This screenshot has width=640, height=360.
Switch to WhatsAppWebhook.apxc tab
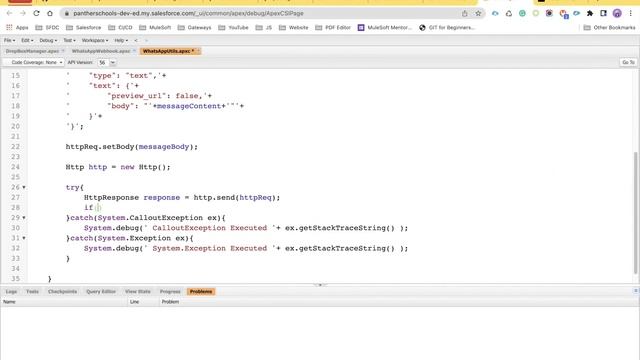click(x=101, y=51)
